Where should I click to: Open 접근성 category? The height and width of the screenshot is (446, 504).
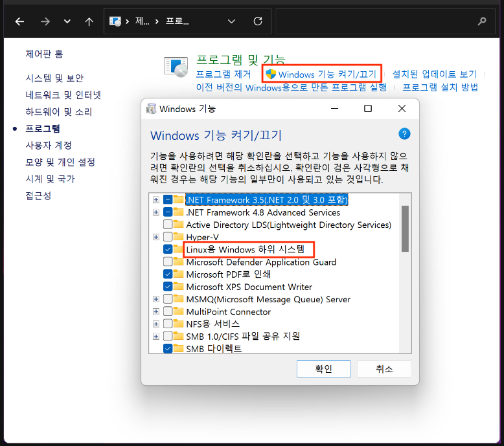(38, 195)
